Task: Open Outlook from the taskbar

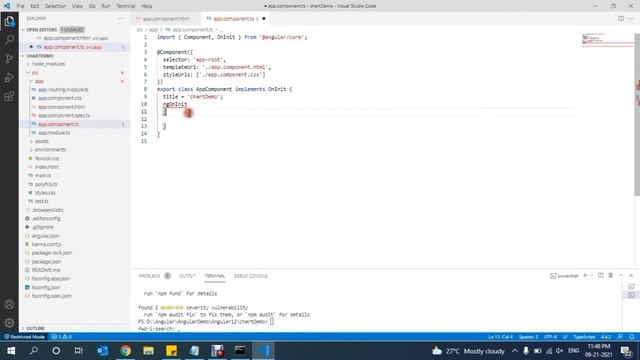Action: pyautogui.click(x=102, y=351)
